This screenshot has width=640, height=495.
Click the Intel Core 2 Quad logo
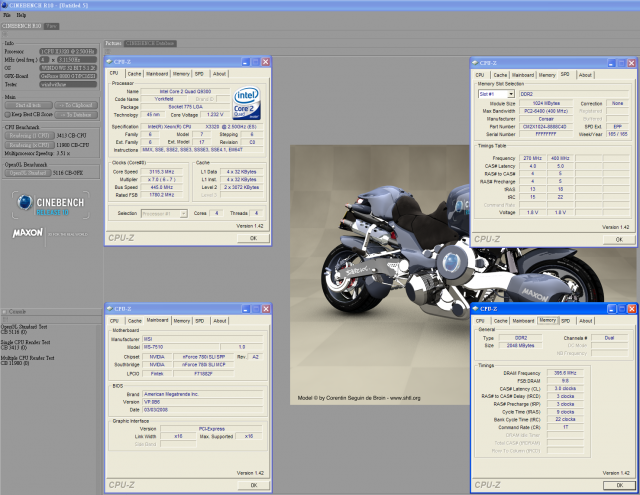247,103
